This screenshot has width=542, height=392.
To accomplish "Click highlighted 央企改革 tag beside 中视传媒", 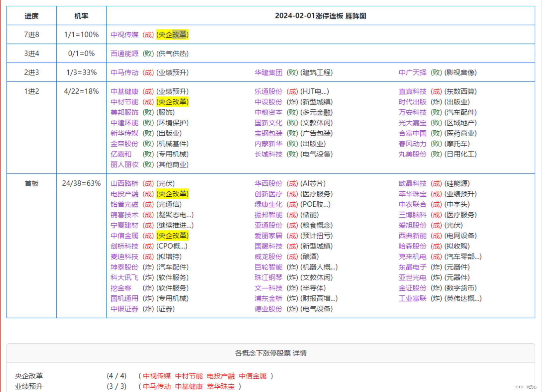I will point(173,34).
